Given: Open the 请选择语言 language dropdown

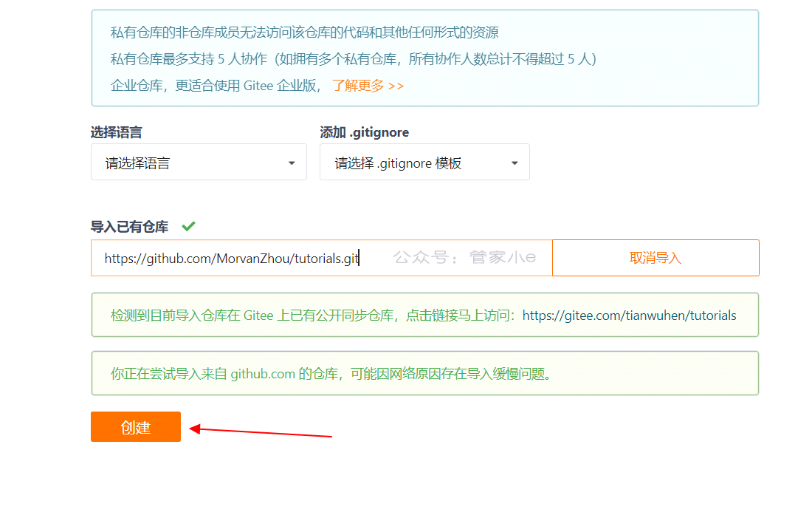Looking at the screenshot, I should [x=199, y=162].
